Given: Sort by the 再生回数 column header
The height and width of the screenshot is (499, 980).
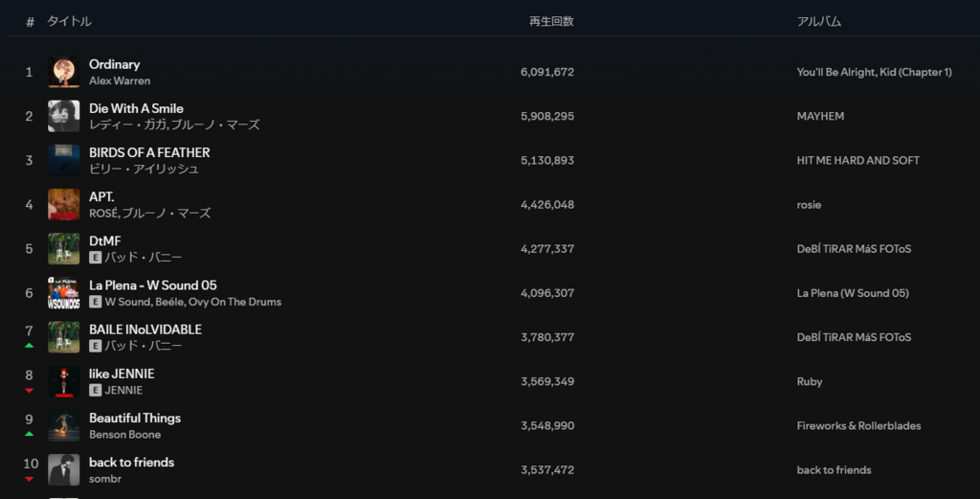Looking at the screenshot, I should (x=551, y=21).
